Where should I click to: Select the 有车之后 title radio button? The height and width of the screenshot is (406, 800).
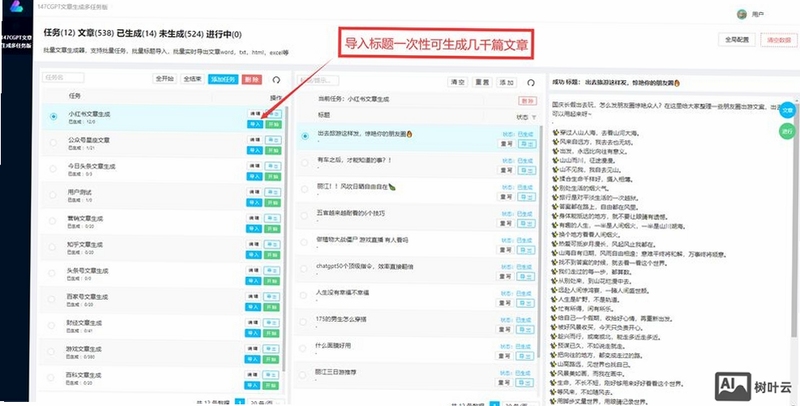tap(305, 163)
